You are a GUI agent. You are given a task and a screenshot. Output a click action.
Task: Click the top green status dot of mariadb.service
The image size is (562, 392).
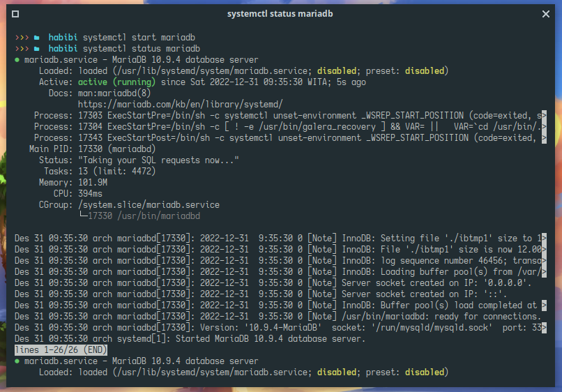17,60
